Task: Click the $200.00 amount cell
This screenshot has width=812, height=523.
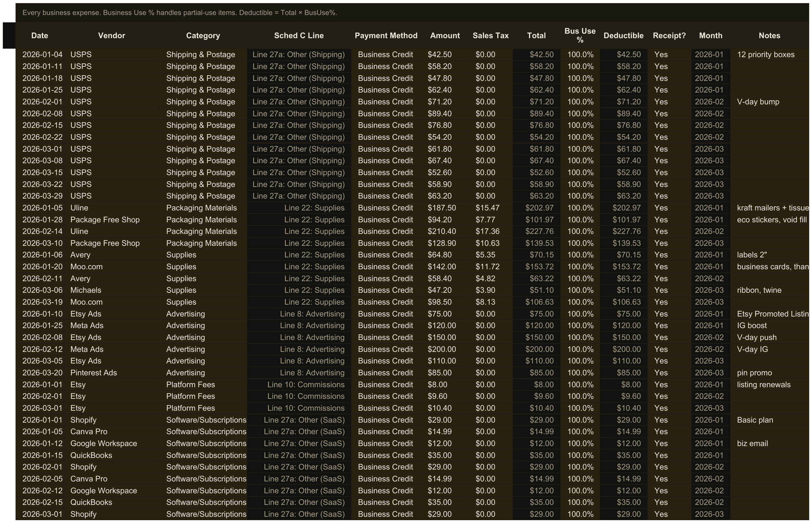Action: pos(445,349)
